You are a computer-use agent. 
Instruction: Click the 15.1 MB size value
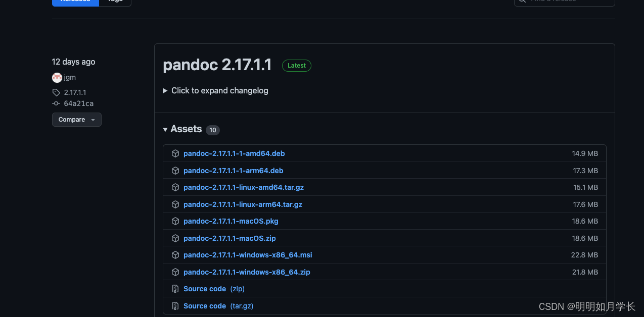[x=585, y=187]
